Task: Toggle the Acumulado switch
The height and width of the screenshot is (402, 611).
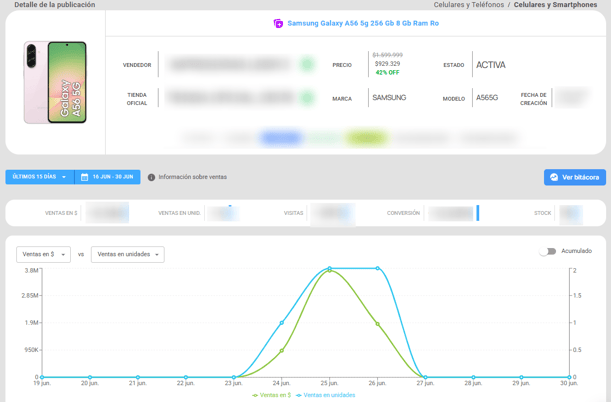Action: click(x=548, y=251)
